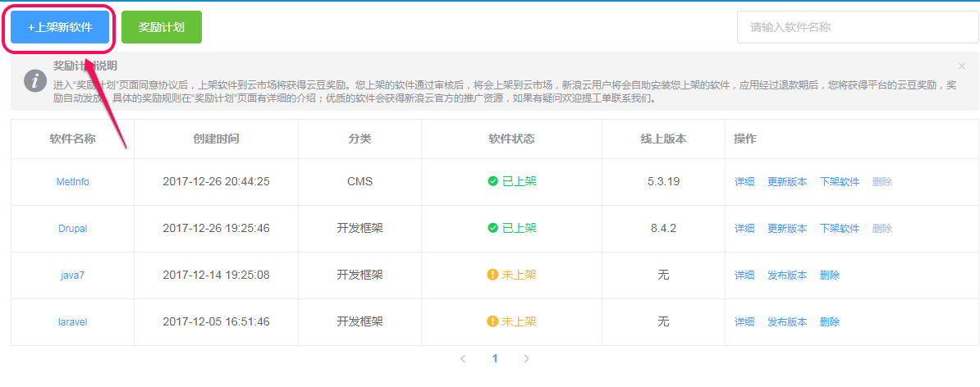The height and width of the screenshot is (387, 980).
Task: Click 未上架 status text in laravel row
Action: click(x=520, y=322)
